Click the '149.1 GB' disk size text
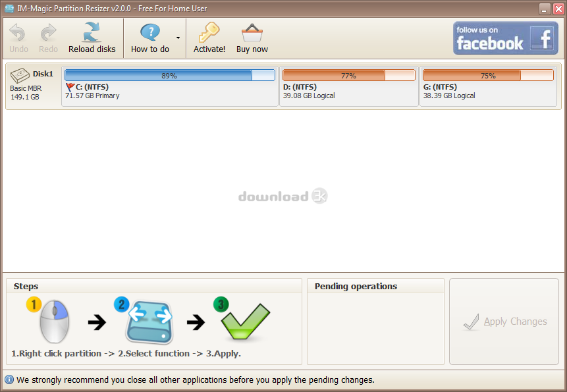Viewport: 567px width, 392px height. (x=24, y=97)
